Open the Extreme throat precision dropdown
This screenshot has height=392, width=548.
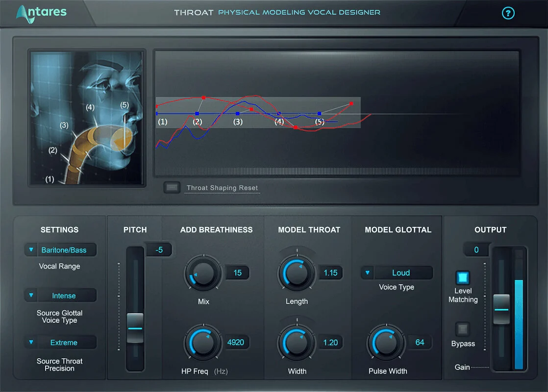pos(60,343)
